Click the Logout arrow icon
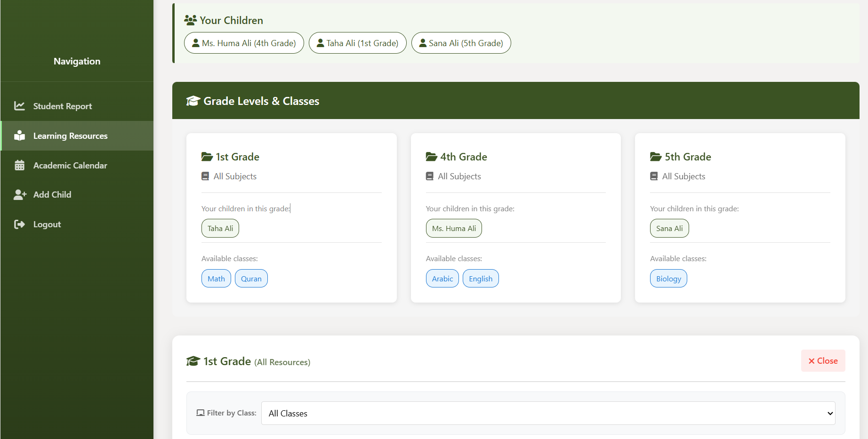The image size is (868, 439). (19, 224)
